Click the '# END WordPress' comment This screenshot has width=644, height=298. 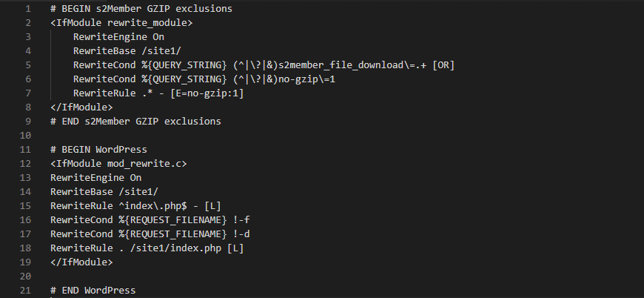tap(93, 290)
